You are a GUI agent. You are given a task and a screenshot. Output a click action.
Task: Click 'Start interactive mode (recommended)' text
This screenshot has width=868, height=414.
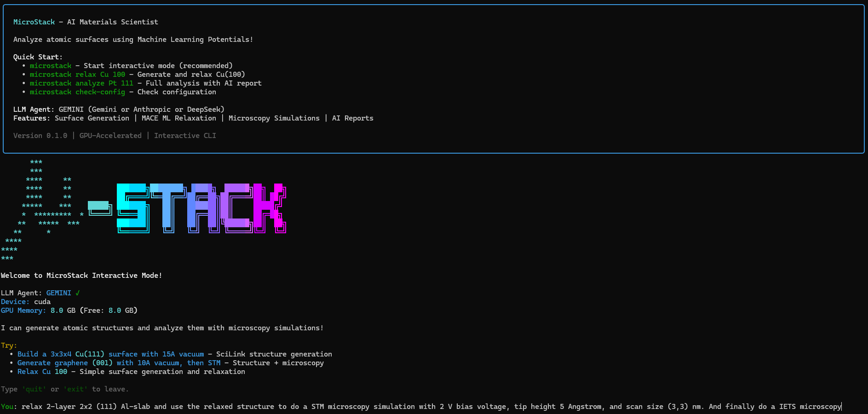pos(158,66)
